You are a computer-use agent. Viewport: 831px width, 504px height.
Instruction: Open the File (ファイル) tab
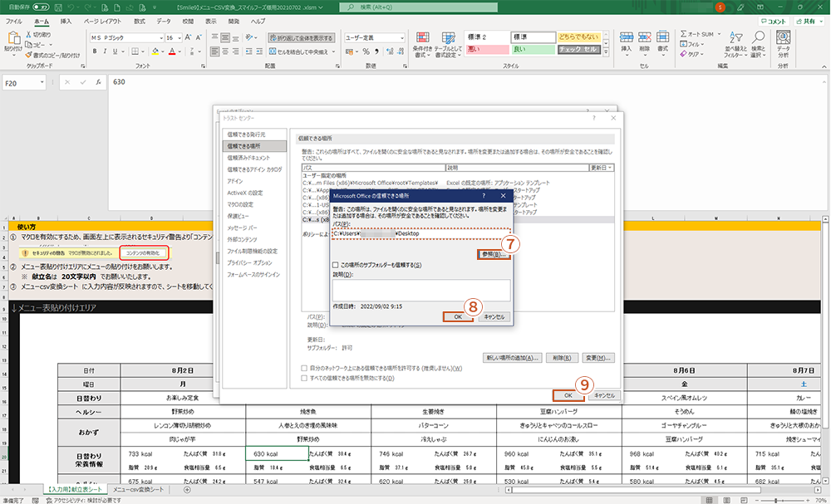tap(13, 22)
